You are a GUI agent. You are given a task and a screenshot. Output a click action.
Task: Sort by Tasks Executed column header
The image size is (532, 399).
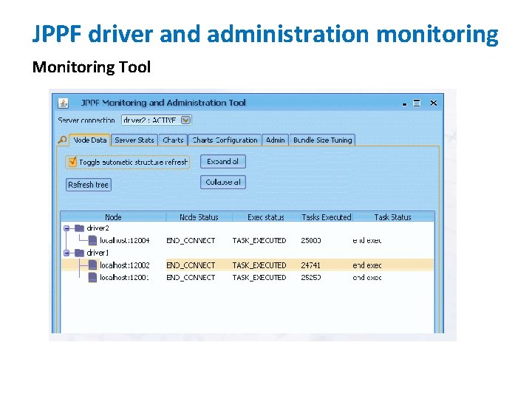click(327, 217)
